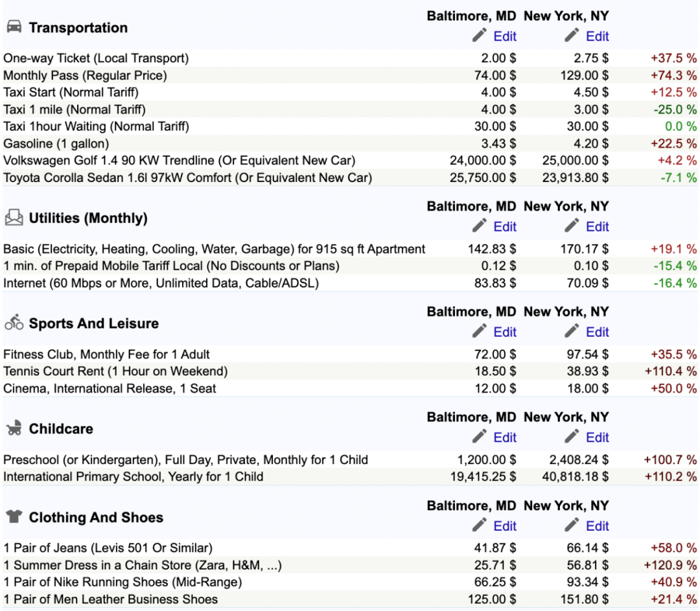Click the cyclist icon beside Sports And Leisure

(x=14, y=322)
